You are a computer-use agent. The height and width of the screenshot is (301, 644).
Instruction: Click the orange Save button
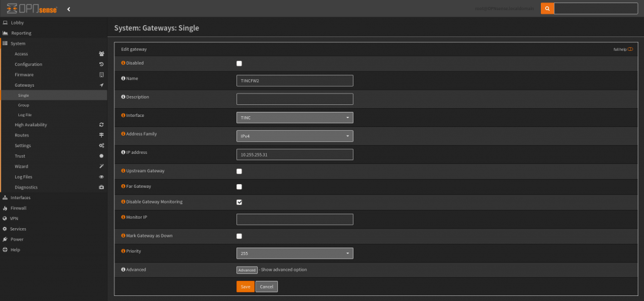(x=245, y=287)
